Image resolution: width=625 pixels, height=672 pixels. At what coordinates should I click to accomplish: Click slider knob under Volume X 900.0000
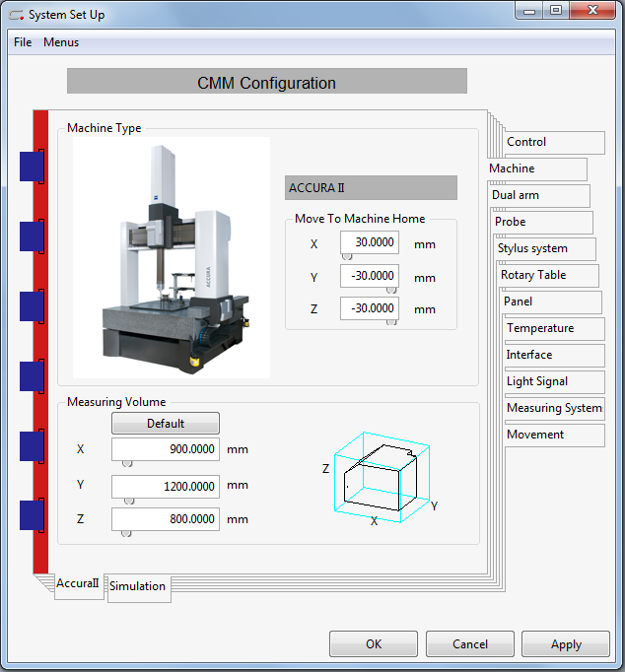127,464
